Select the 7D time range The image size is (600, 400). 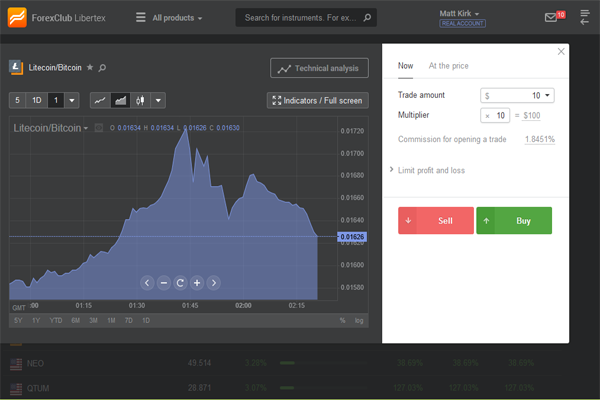pos(129,320)
